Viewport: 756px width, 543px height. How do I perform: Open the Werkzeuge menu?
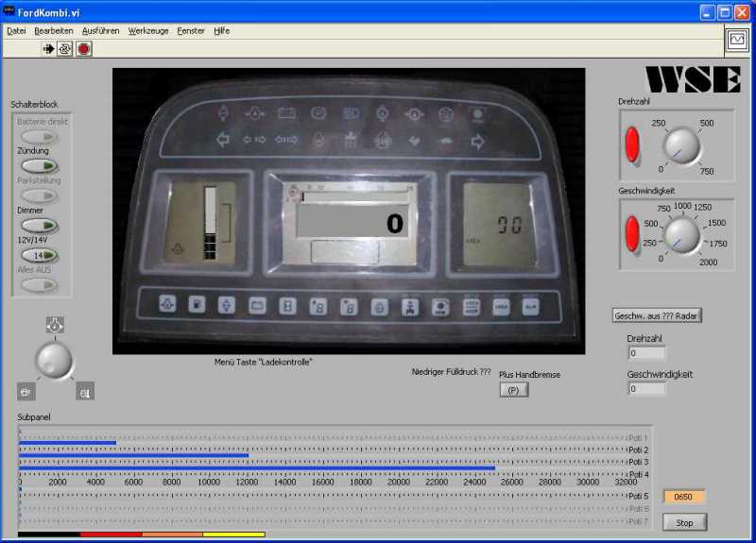click(x=148, y=31)
